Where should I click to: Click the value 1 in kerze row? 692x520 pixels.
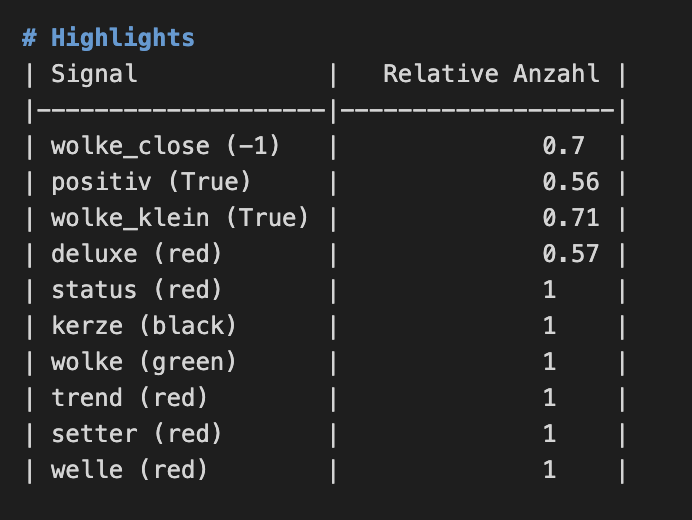549,326
